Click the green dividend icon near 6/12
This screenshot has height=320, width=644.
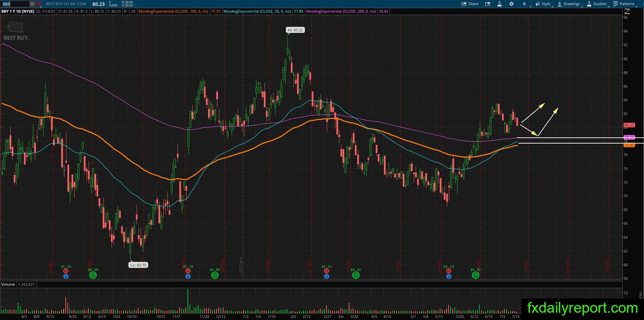(x=476, y=275)
